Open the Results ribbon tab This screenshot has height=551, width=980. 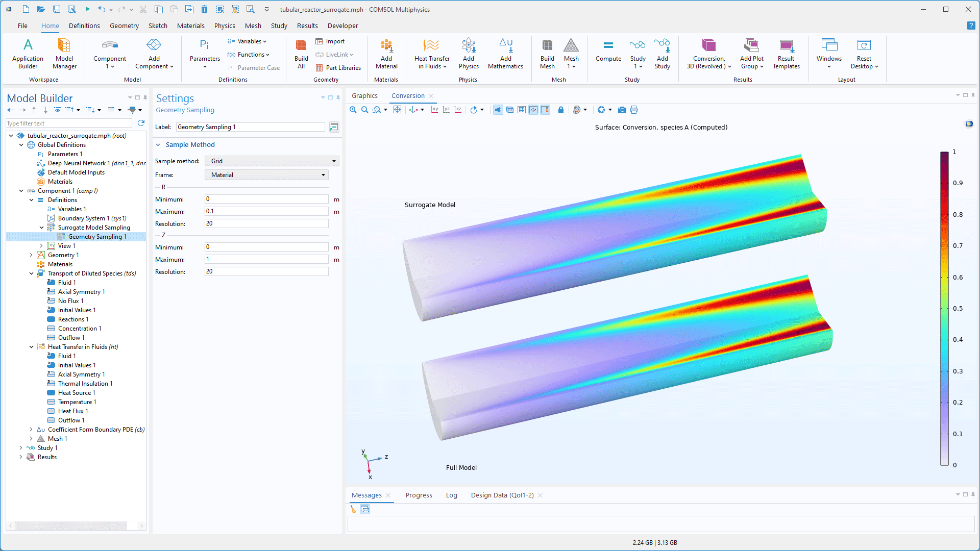click(307, 26)
